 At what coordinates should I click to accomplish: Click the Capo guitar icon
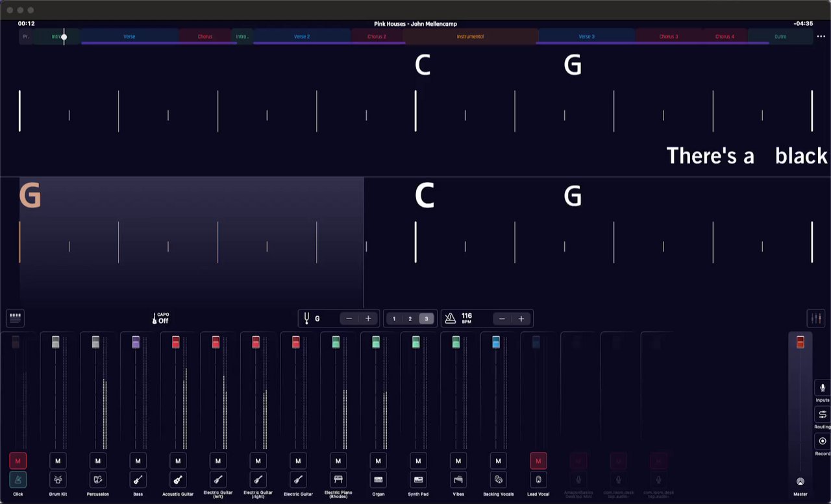click(x=155, y=318)
